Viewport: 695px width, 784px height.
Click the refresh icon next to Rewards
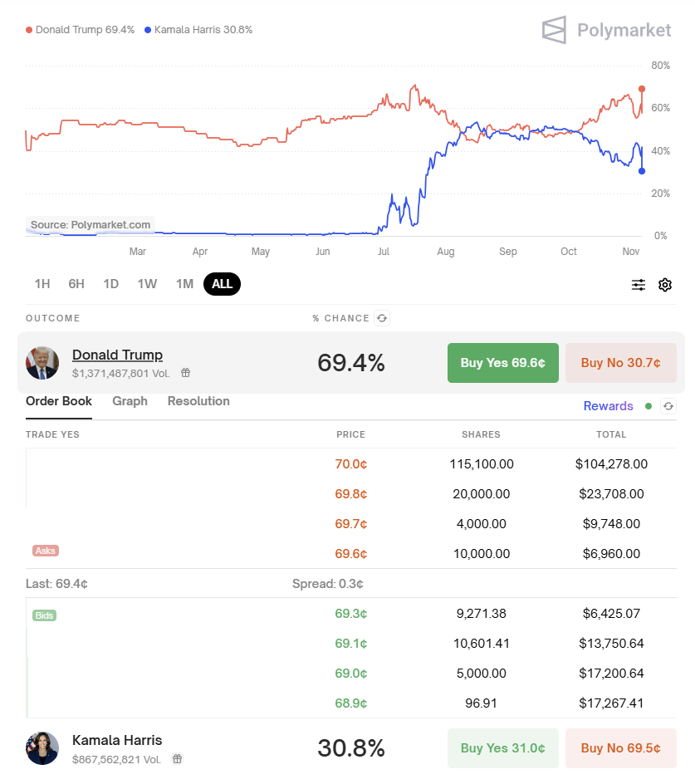coord(668,406)
